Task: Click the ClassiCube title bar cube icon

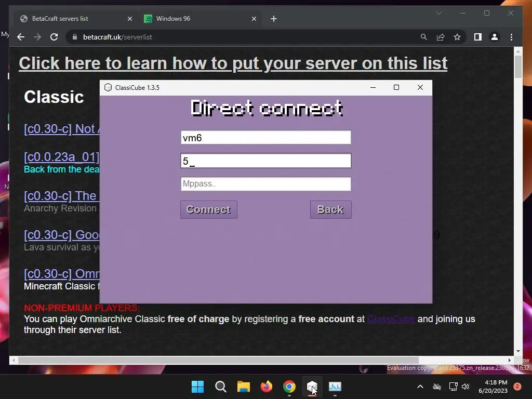Action: 108,87
